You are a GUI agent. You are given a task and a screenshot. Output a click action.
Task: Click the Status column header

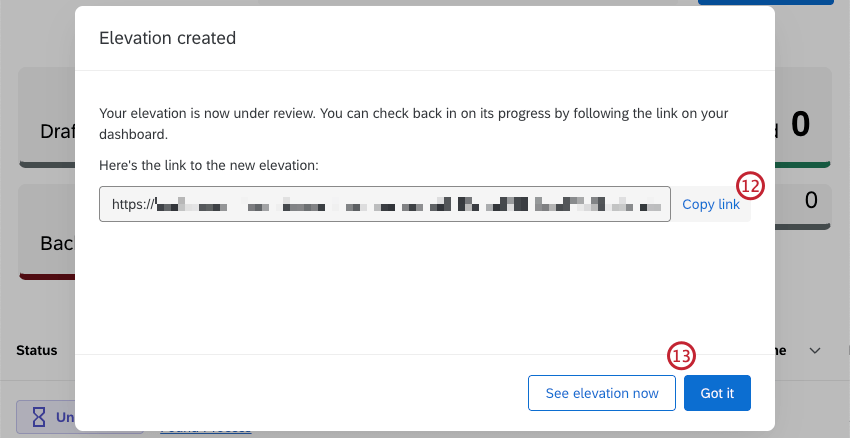coord(37,351)
